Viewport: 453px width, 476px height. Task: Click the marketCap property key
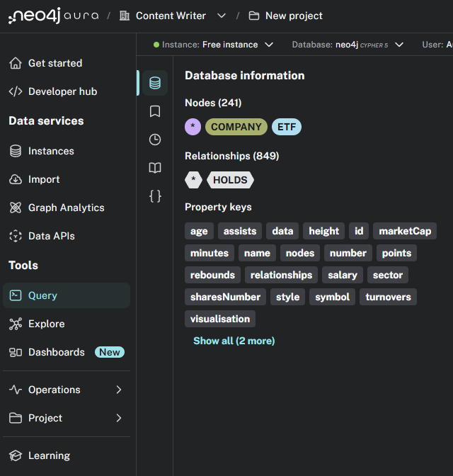click(x=405, y=231)
